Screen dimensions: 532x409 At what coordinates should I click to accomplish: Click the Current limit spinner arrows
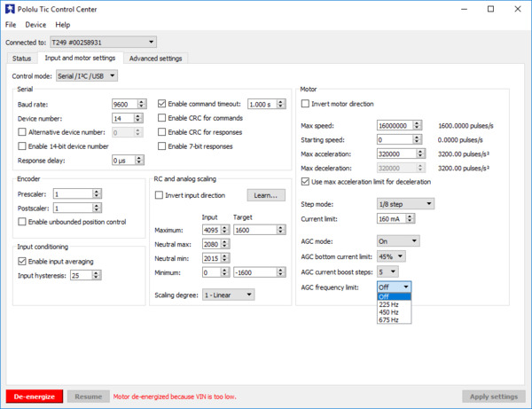click(x=411, y=218)
